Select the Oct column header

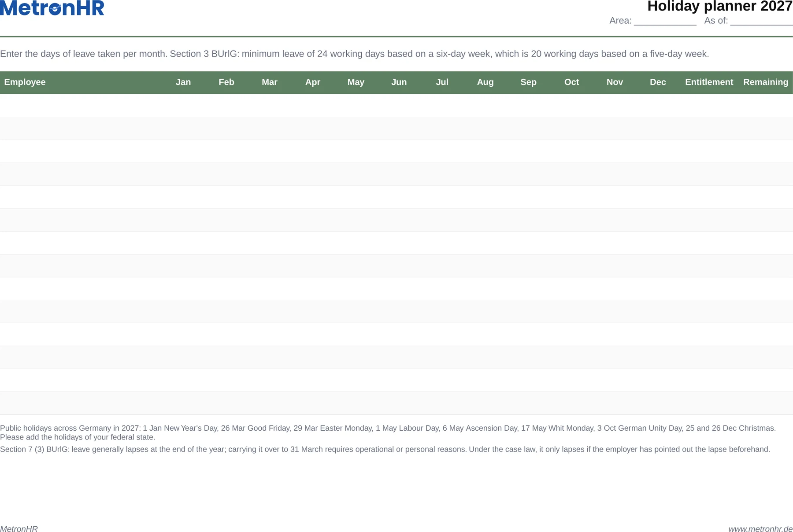572,82
